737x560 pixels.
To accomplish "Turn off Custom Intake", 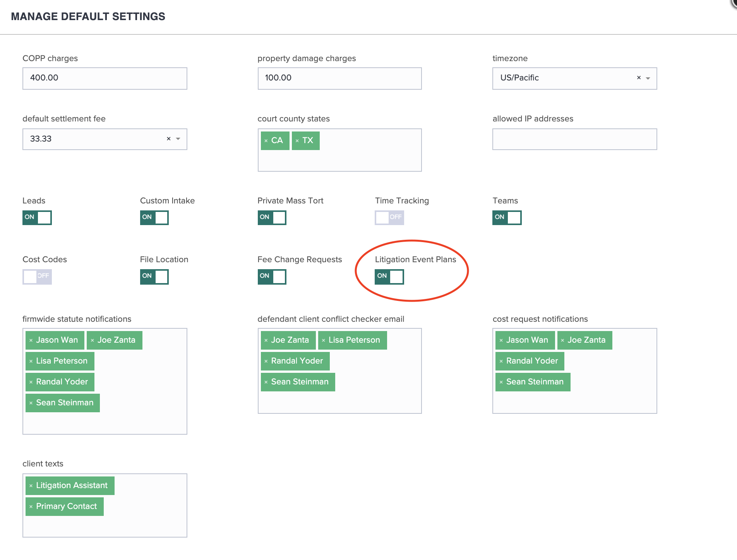I will click(154, 217).
